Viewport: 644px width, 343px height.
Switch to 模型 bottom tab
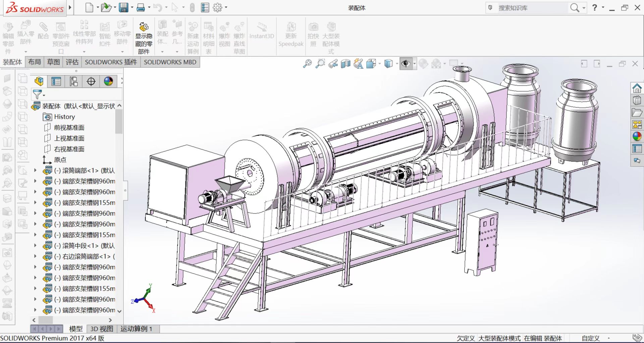tap(76, 329)
